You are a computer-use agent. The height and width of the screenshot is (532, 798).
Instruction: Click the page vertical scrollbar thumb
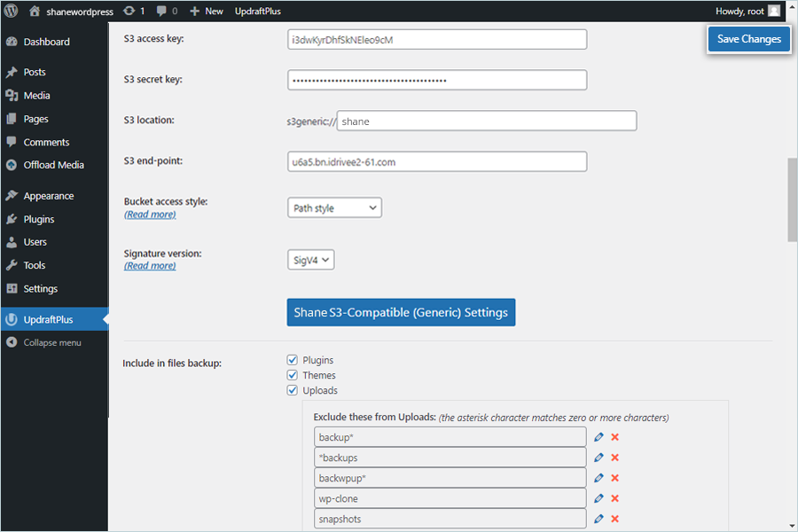pyautogui.click(x=793, y=199)
